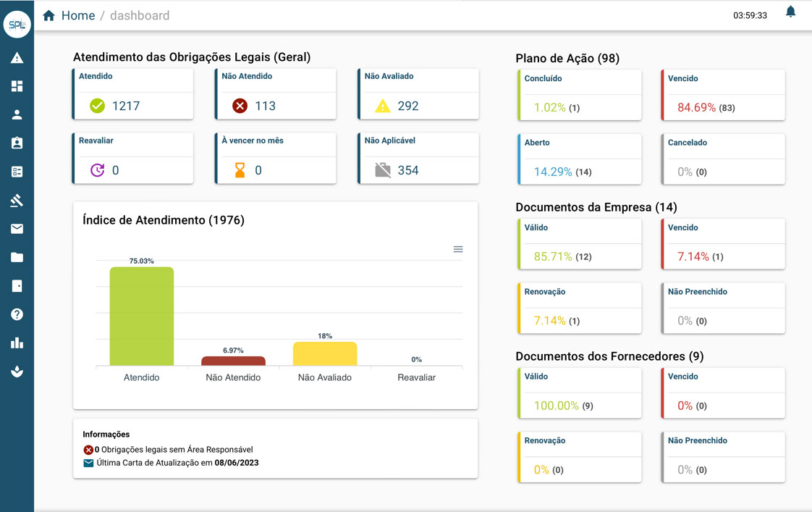Click the Plano de Ação (98) heading
Viewport: 812px width, 512px height.
click(567, 59)
